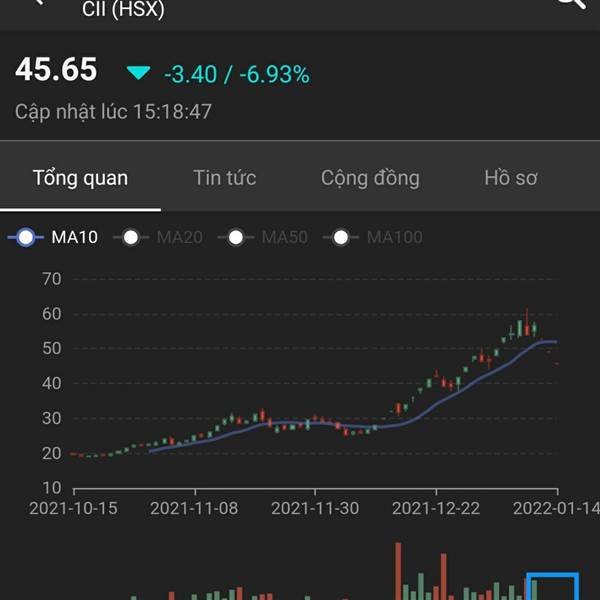The width and height of the screenshot is (600, 600).
Task: Click the 2021-11-08 date axis label
Action: 194,509
